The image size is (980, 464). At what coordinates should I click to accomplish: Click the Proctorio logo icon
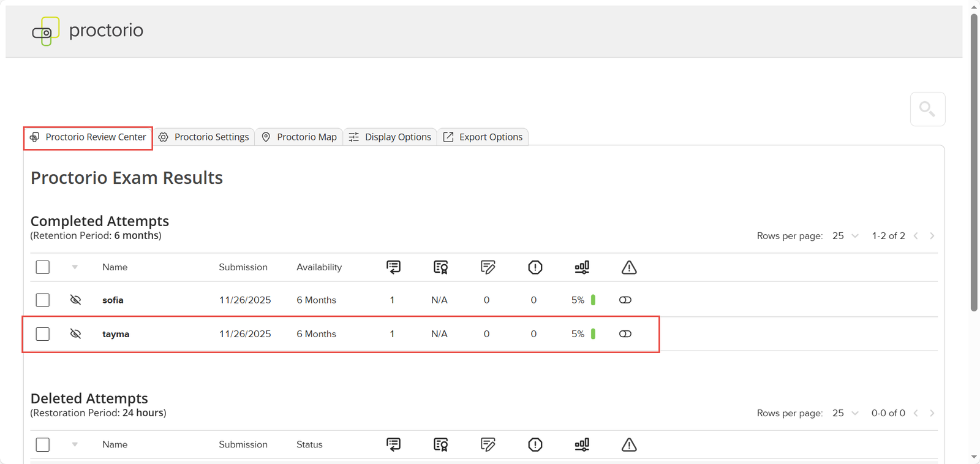click(x=46, y=31)
